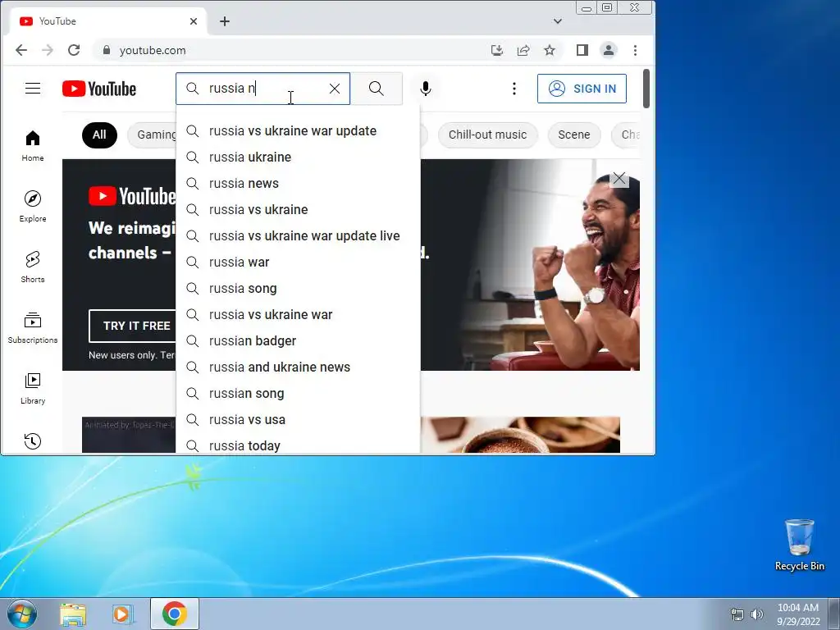Pick suggestion 'russian song'
This screenshot has height=630, width=840.
298,394
